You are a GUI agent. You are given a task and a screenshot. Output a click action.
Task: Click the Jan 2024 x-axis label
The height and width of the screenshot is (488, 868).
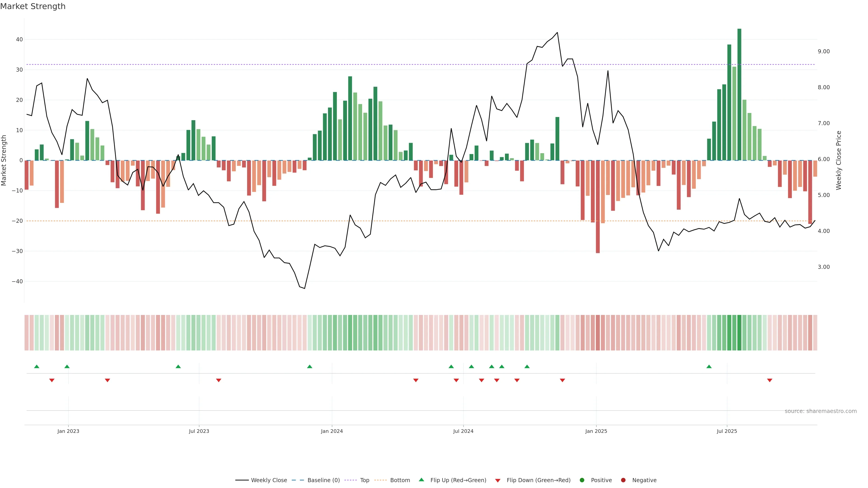point(332,431)
